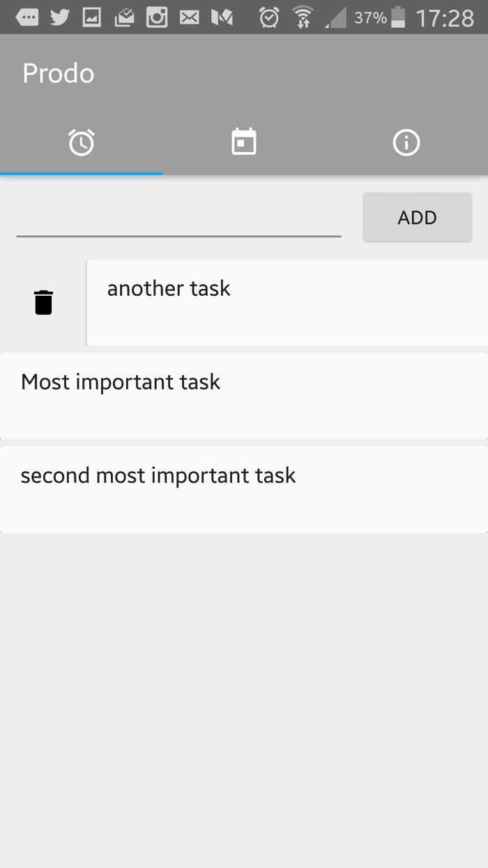Tap the status bar clock 17:28
Screen dimensions: 488x868
445,18
